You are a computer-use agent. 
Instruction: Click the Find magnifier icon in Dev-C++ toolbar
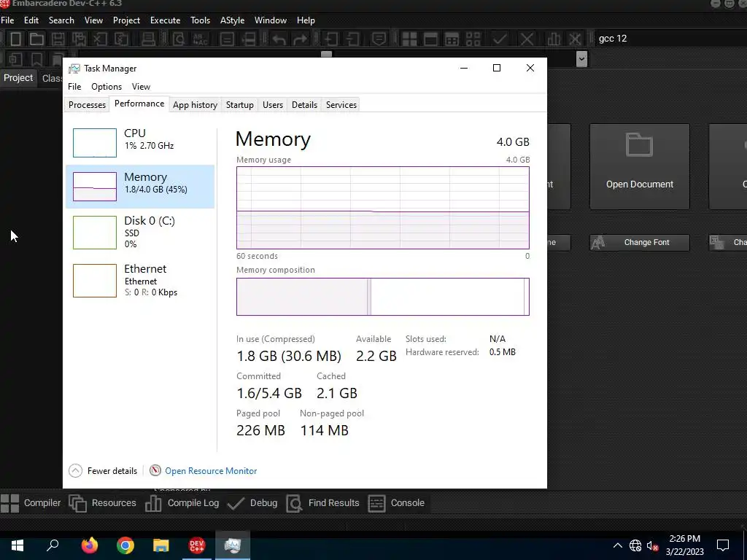coord(179,39)
